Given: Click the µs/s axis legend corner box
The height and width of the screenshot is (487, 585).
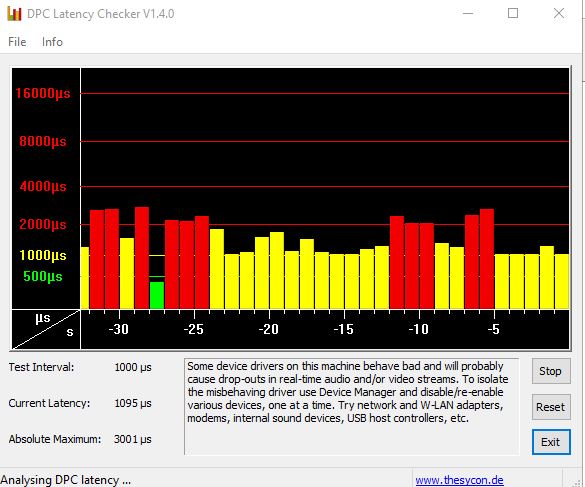Looking at the screenshot, I should tap(46, 329).
